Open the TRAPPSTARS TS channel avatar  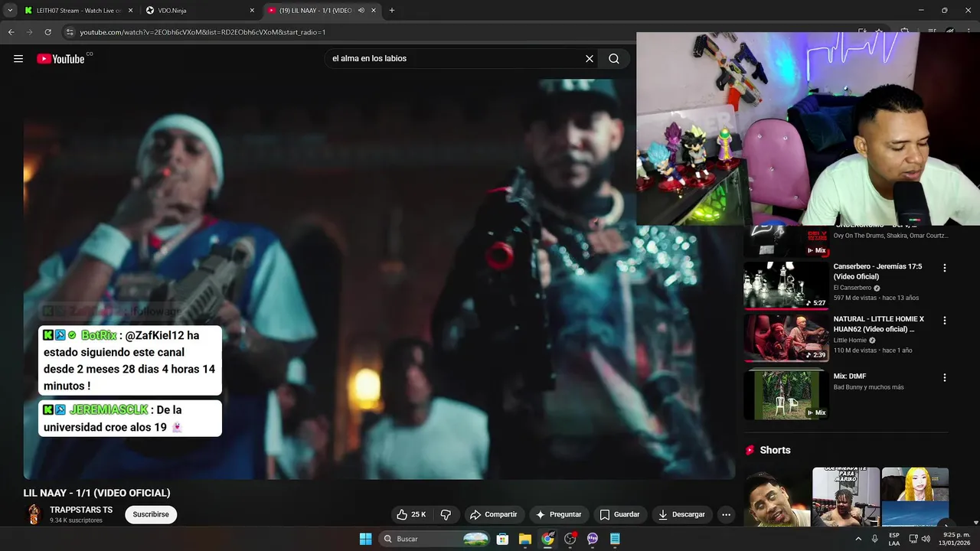point(34,514)
